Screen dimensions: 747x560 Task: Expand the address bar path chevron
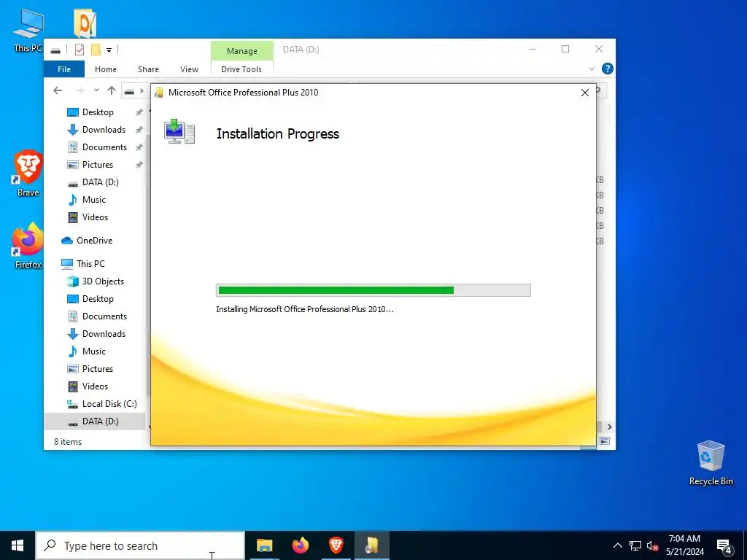pyautogui.click(x=142, y=90)
